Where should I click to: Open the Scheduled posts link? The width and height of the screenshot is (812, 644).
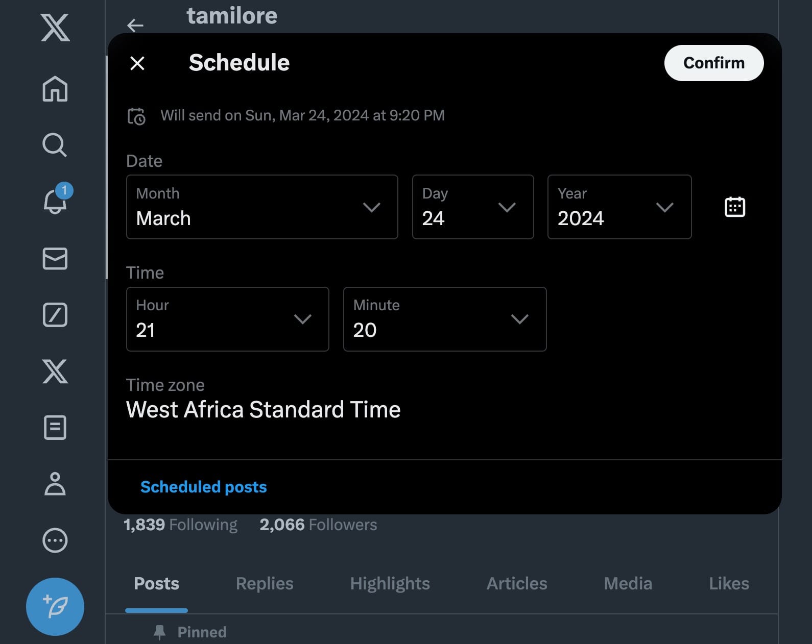point(204,487)
